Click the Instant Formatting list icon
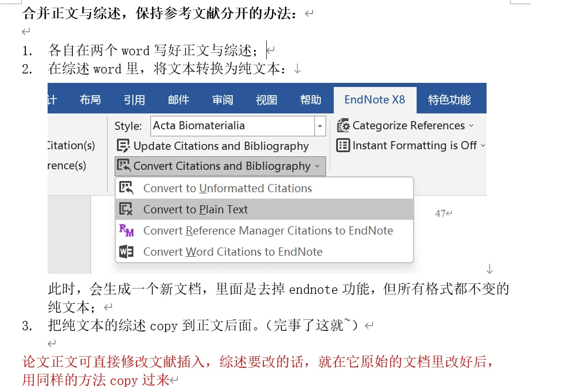 point(343,145)
